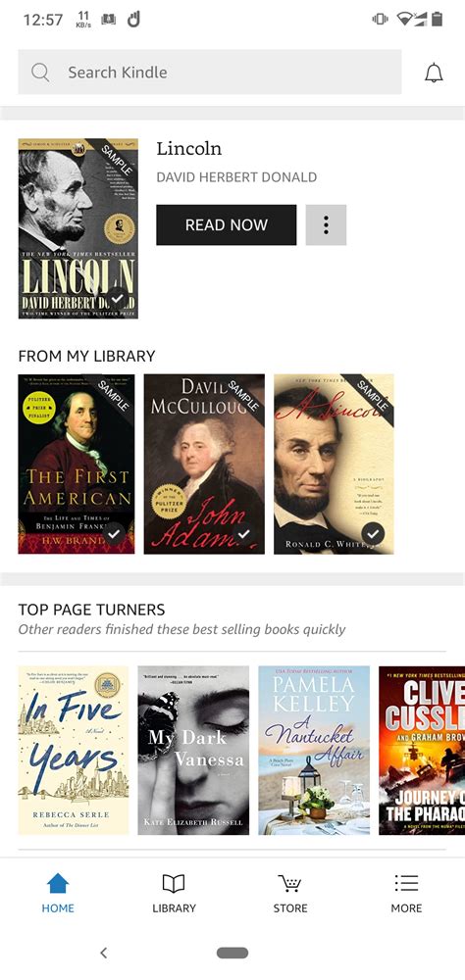This screenshot has height=980, width=465.
Task: Tap downloaded checkmark on Lincoln cover
Action: click(x=117, y=299)
